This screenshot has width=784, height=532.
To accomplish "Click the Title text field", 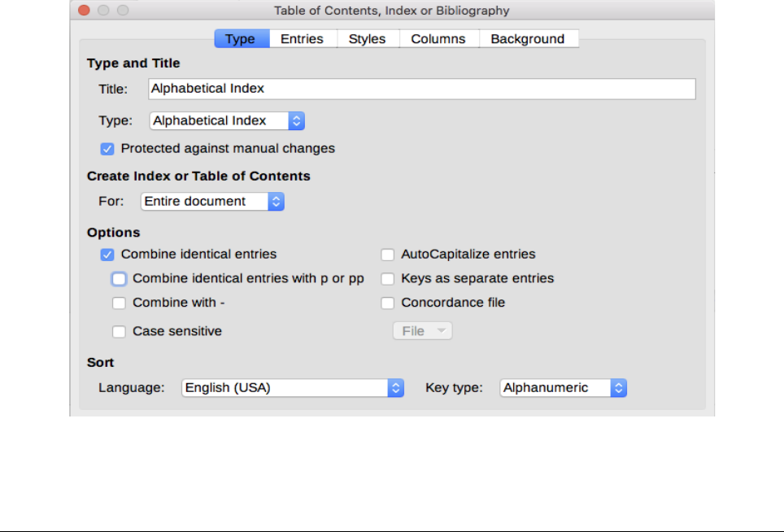I will click(x=421, y=89).
